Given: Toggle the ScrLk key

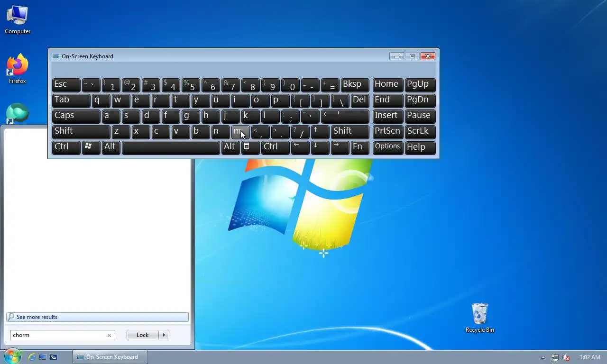Looking at the screenshot, I should [420, 132].
